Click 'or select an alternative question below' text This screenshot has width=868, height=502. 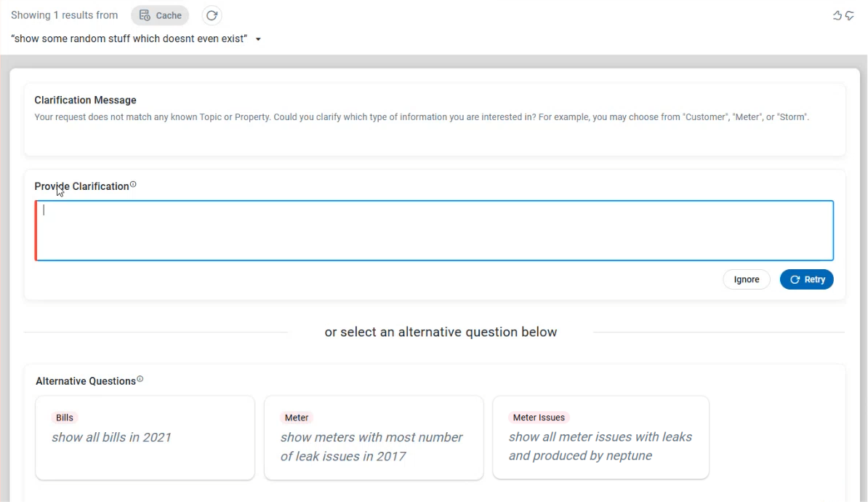click(441, 332)
